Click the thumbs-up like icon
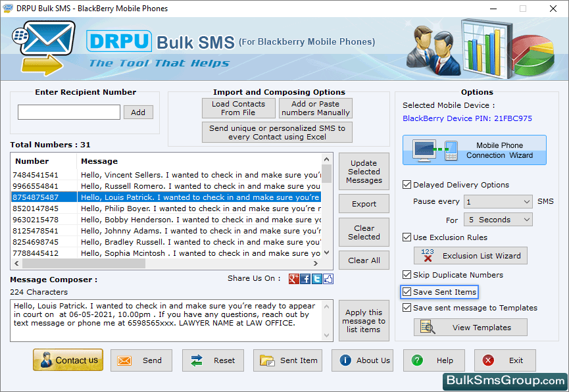 [x=328, y=279]
